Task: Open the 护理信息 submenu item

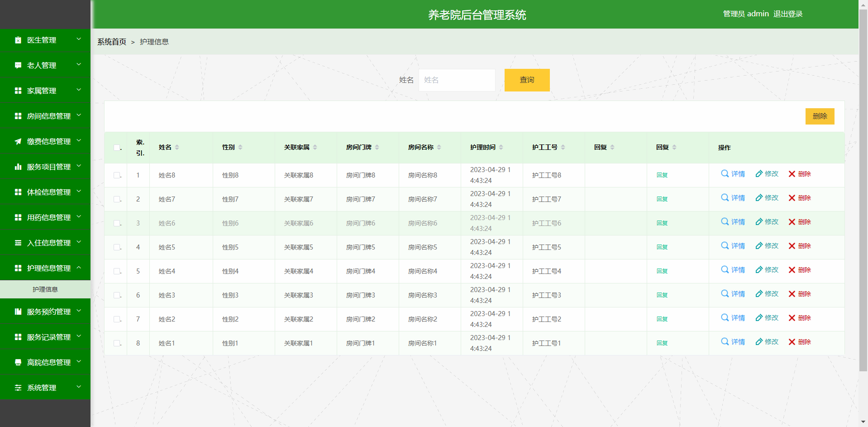Action: [45, 289]
